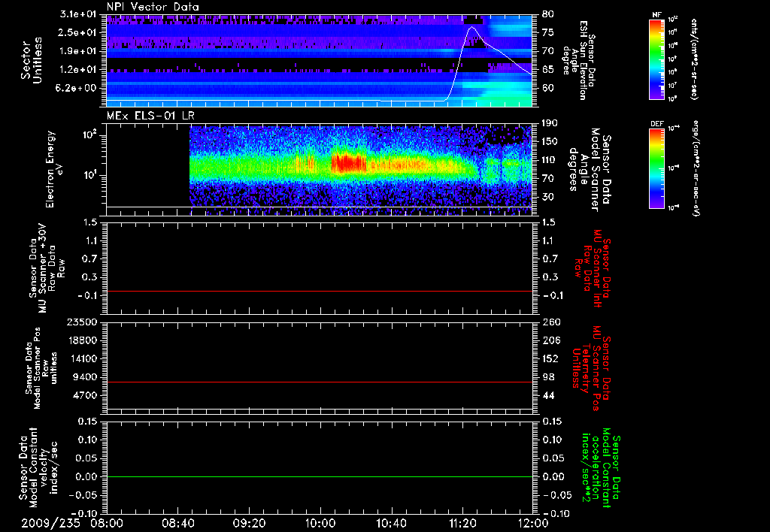Click the "14100" scanner position tick label

(x=84, y=358)
